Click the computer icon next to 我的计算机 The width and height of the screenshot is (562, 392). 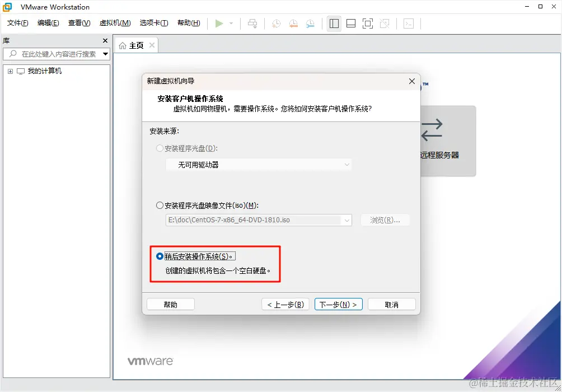pos(21,71)
